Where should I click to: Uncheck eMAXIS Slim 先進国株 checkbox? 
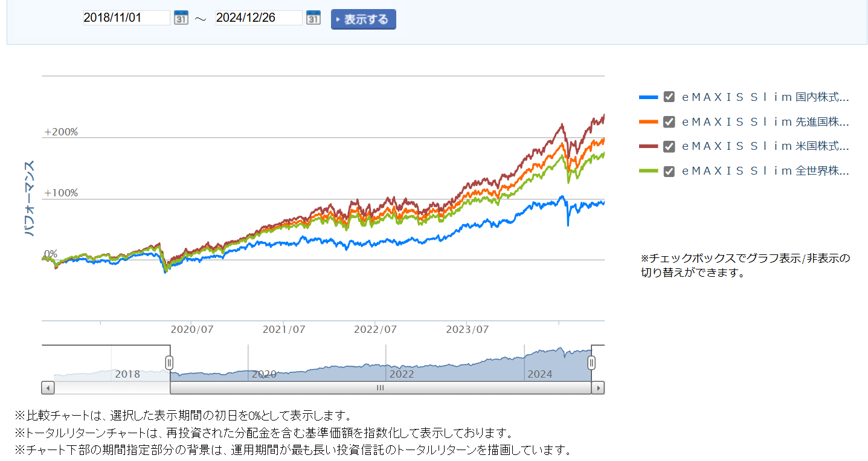[x=669, y=121]
